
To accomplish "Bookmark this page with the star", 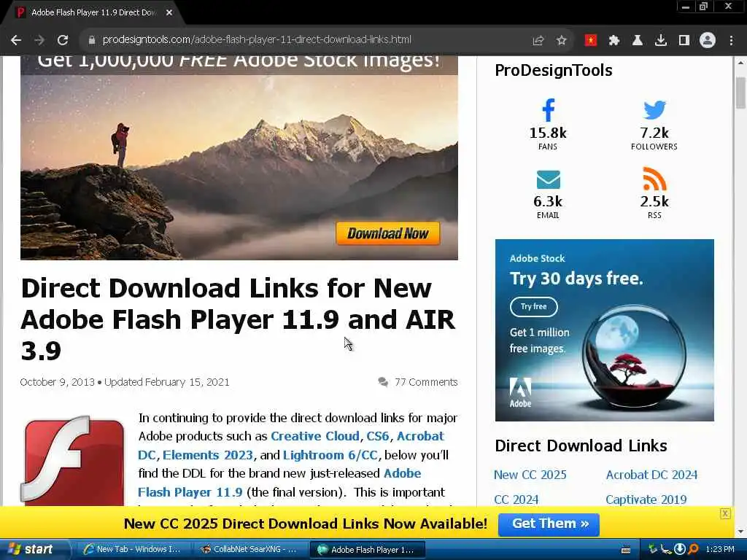I will (x=562, y=41).
